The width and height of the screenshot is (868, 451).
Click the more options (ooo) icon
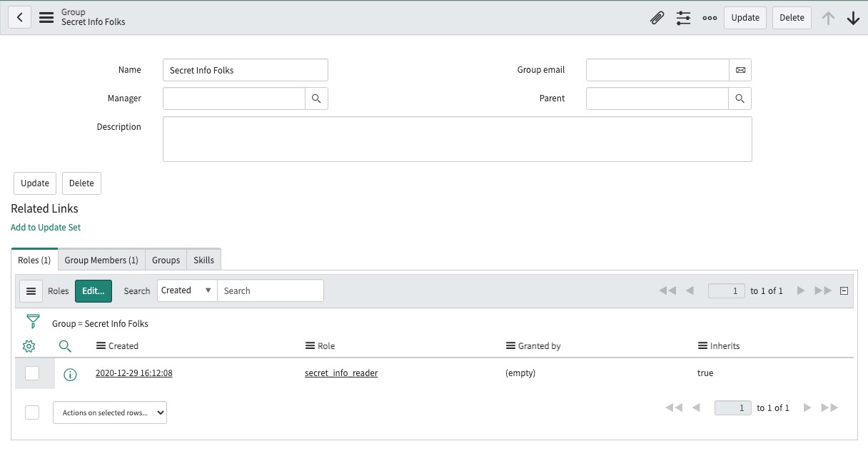click(709, 17)
